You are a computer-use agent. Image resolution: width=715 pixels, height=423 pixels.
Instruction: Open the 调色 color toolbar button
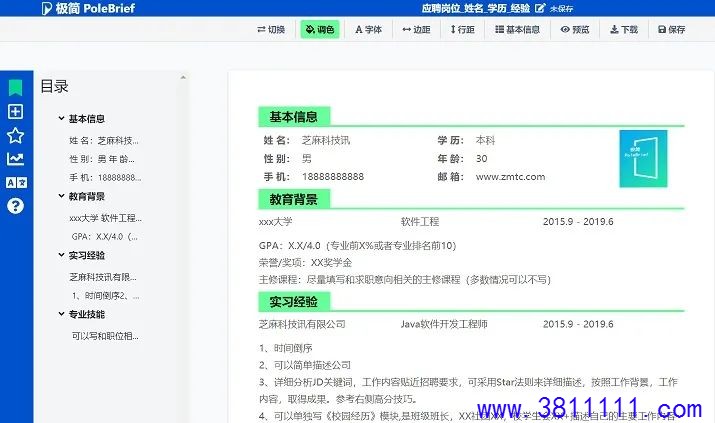[x=320, y=30]
